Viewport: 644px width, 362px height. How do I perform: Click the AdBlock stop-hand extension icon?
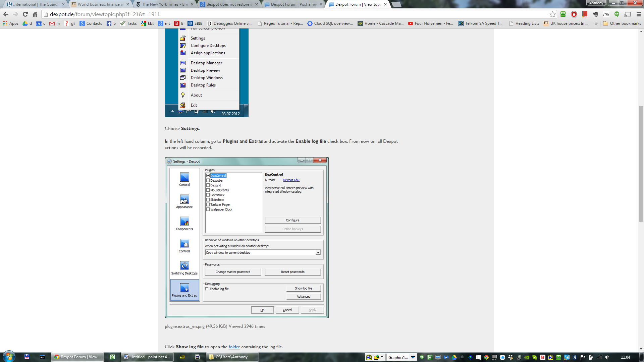coord(574,14)
